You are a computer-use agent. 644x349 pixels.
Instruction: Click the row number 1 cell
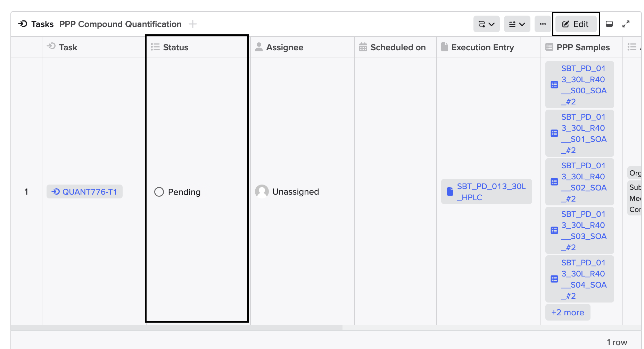click(26, 191)
